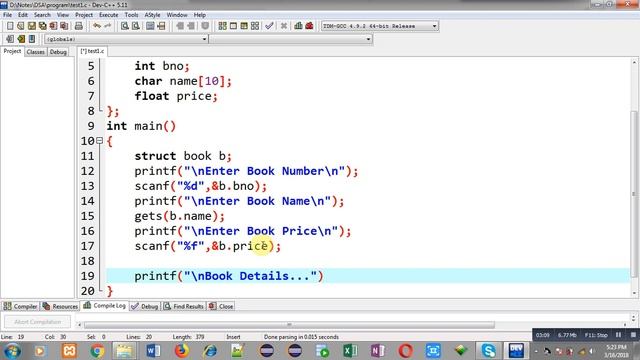The width and height of the screenshot is (640, 360).
Task: Click the Redo toolbar icon
Action: [x=108, y=26]
